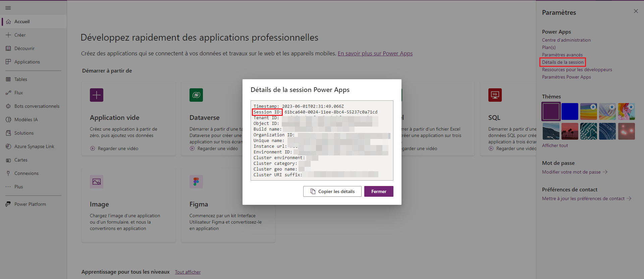Open Centre d'administration link
The width and height of the screenshot is (644, 279).
(566, 40)
